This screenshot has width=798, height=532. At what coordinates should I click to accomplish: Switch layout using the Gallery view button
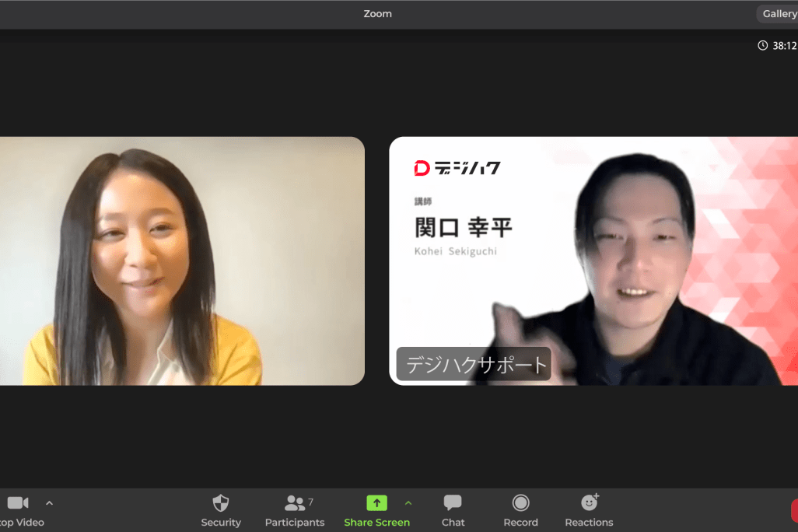tap(779, 14)
